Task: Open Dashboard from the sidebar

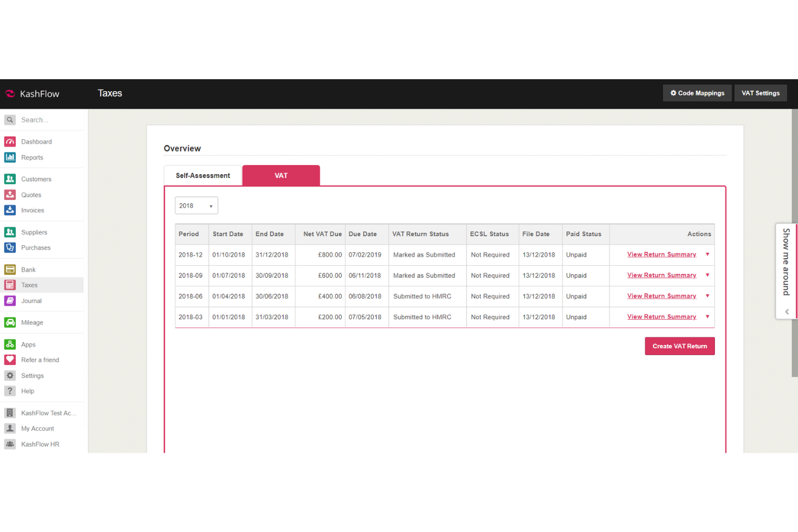Action: 37,142
